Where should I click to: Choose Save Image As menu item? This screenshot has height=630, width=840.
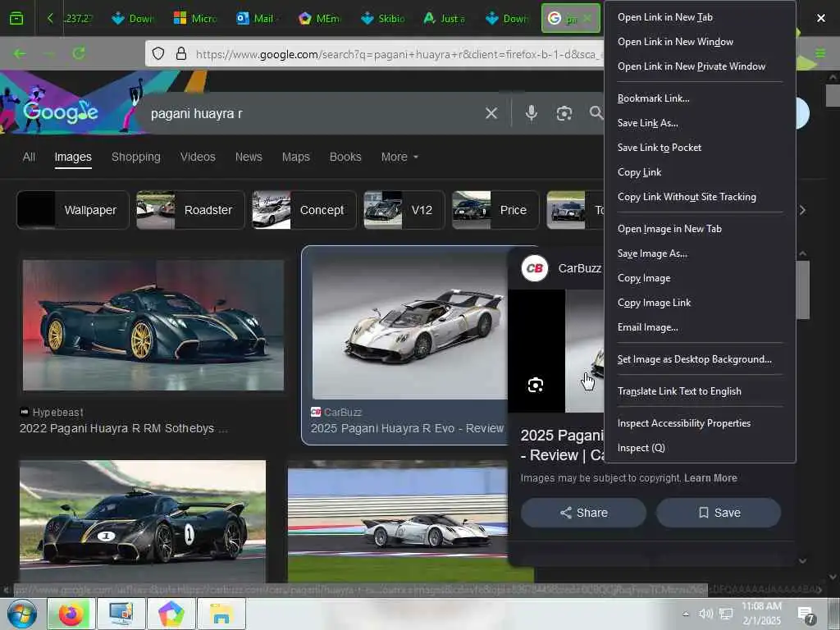tap(699, 253)
